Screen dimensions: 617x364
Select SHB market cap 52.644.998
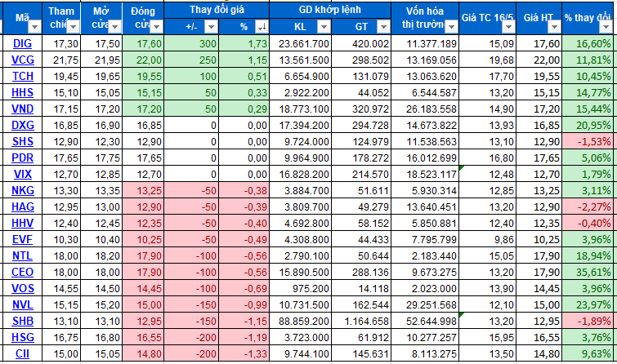(x=425, y=322)
